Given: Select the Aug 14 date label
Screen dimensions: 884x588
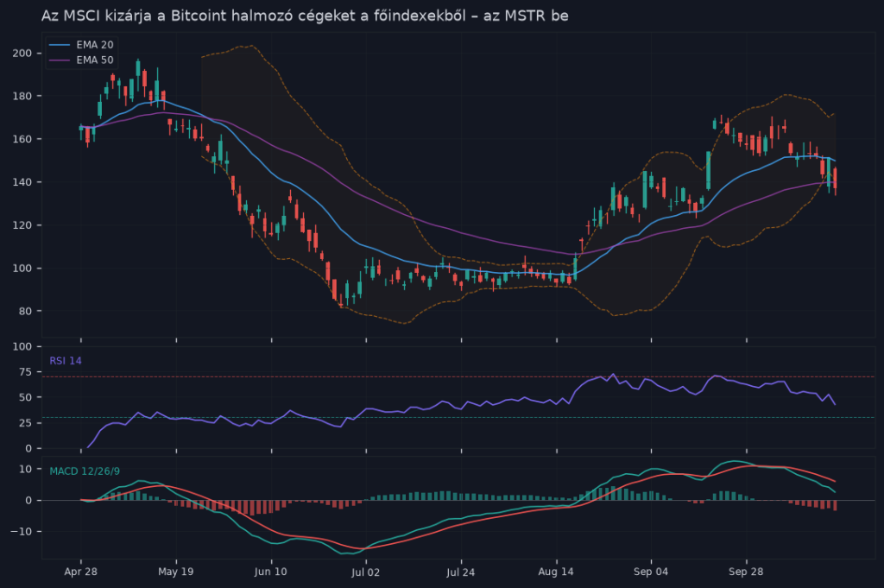Looking at the screenshot, I should (x=556, y=572).
